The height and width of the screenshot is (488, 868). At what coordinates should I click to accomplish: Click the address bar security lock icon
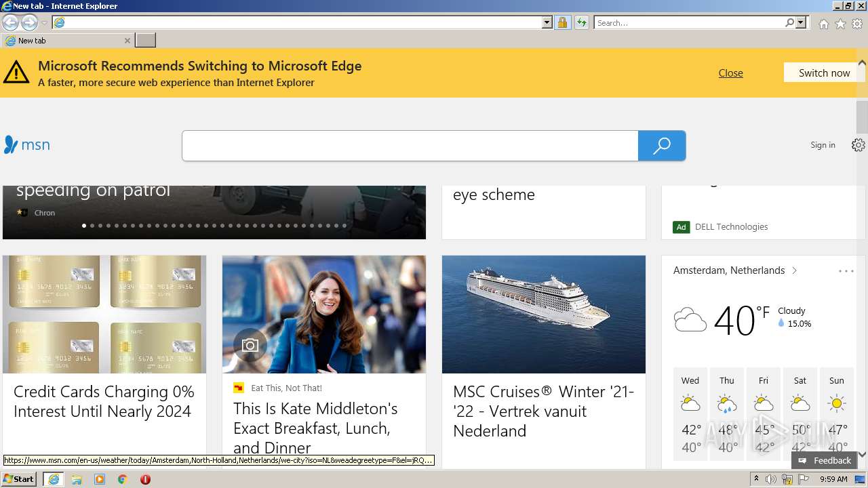point(562,22)
